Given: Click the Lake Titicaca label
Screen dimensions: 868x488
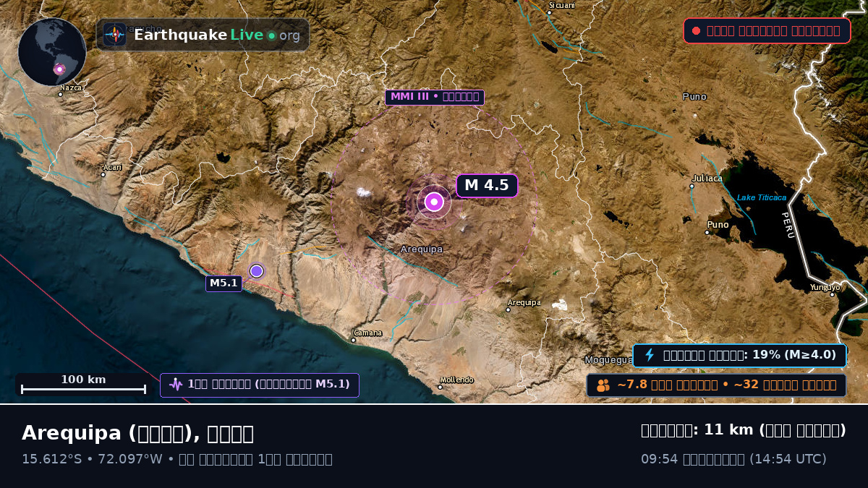Looking at the screenshot, I should click(762, 197).
